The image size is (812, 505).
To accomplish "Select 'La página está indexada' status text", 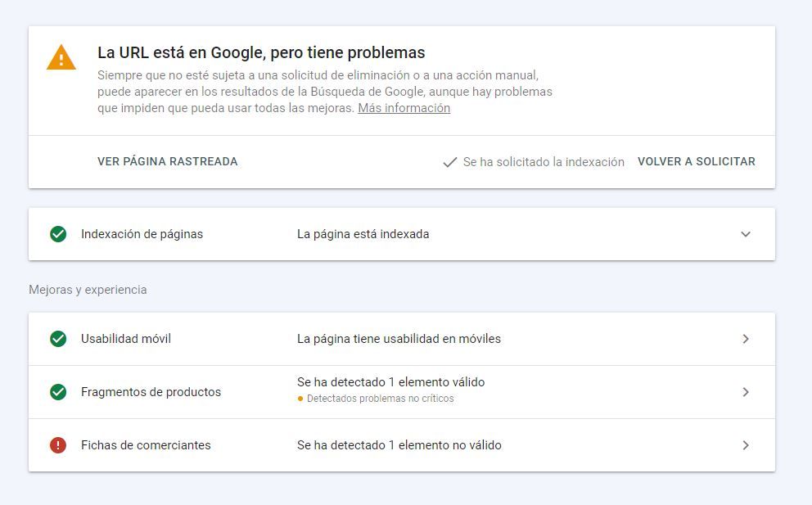I will pos(363,234).
